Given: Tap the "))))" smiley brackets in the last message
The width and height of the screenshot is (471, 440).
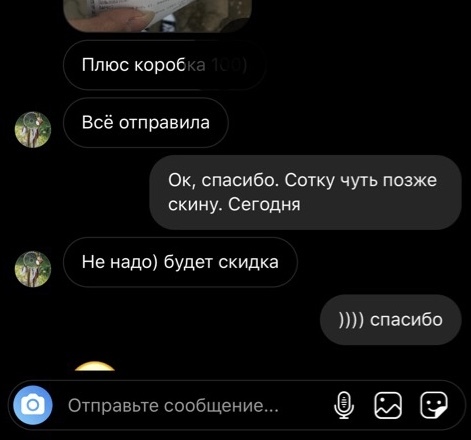Looking at the screenshot, I should 351,320.
